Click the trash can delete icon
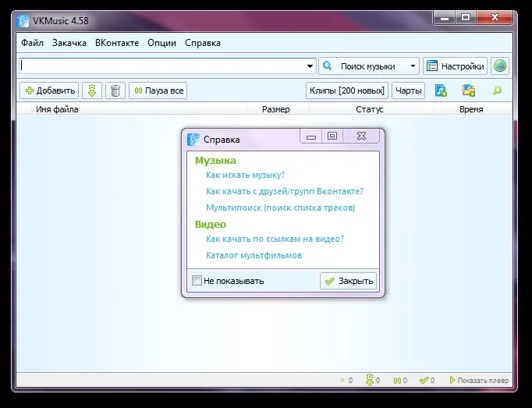The image size is (532, 408). (x=115, y=90)
